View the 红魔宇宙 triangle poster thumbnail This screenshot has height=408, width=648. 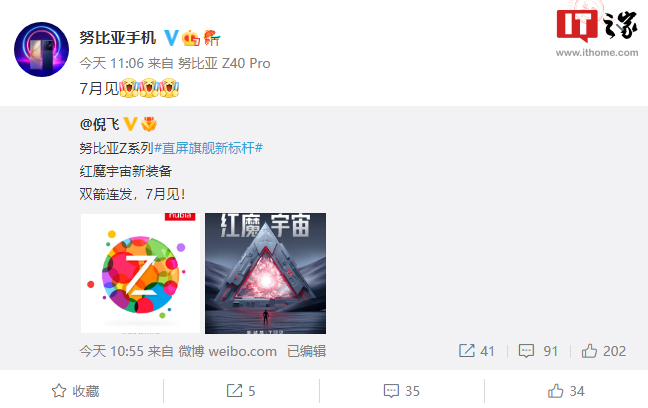coord(265,273)
